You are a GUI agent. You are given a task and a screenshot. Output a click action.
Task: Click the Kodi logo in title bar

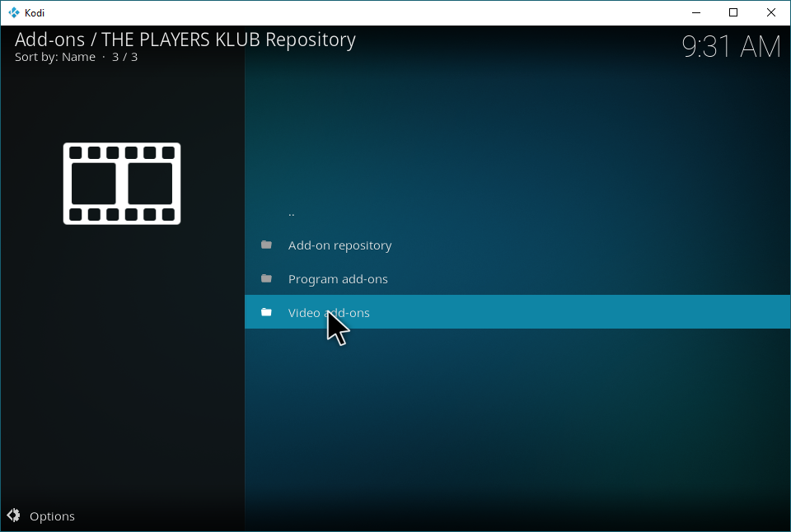click(x=13, y=12)
